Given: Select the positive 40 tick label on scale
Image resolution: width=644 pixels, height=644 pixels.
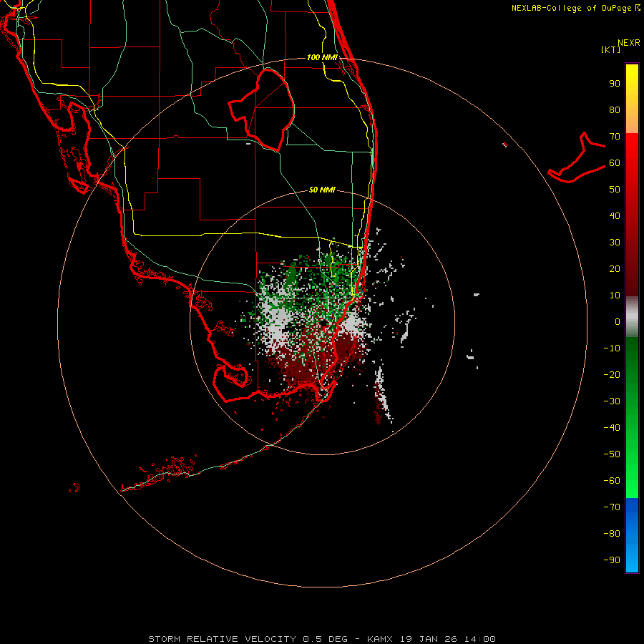Looking at the screenshot, I should click(615, 216).
